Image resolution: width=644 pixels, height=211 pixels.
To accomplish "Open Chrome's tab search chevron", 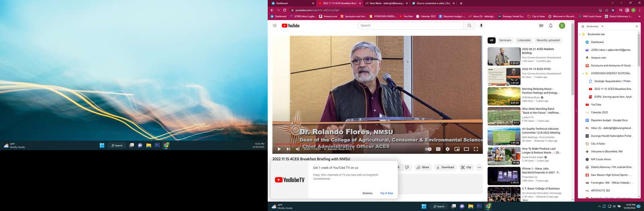I will tap(612, 3).
